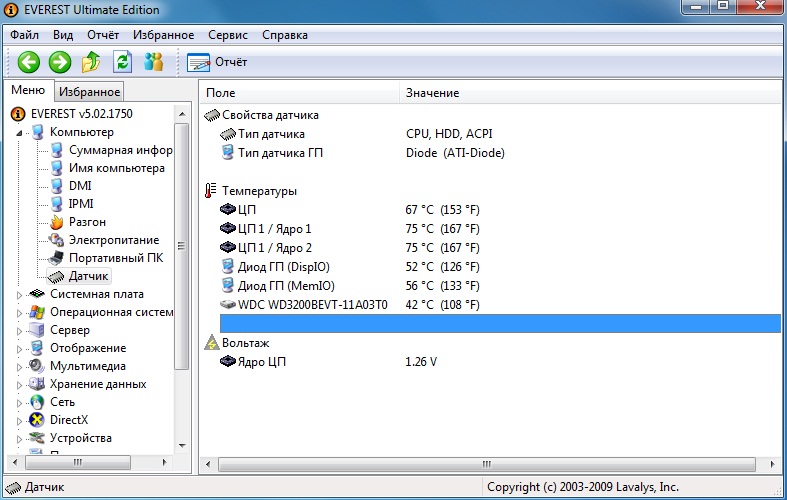The image size is (787, 500).
Task: Open the users icon in the toolbar
Action: (x=153, y=62)
